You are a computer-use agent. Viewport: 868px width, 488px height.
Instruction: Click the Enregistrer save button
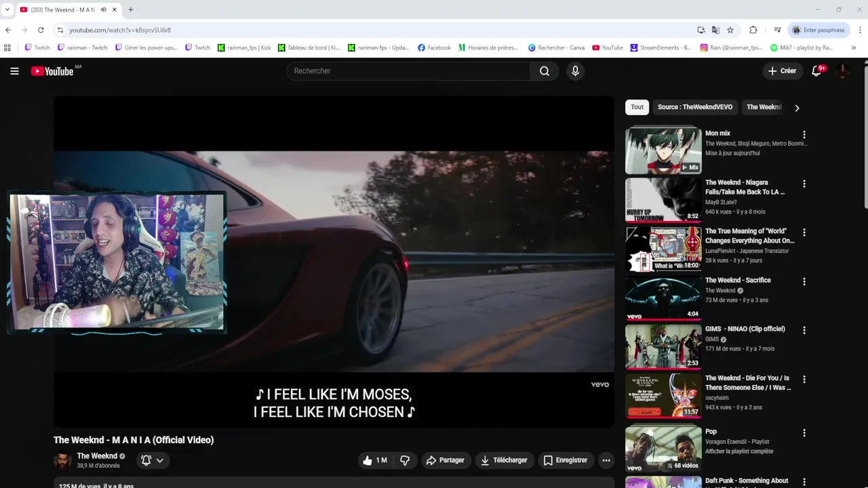pos(566,460)
